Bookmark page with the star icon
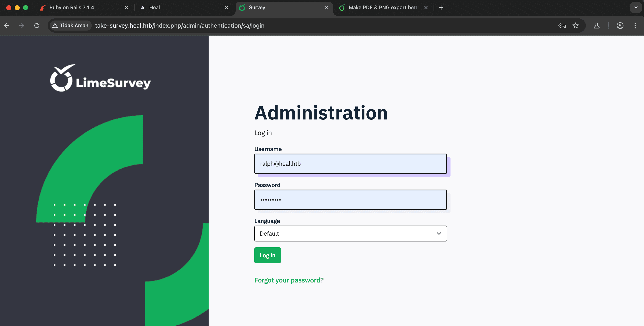The image size is (644, 326). (575, 26)
